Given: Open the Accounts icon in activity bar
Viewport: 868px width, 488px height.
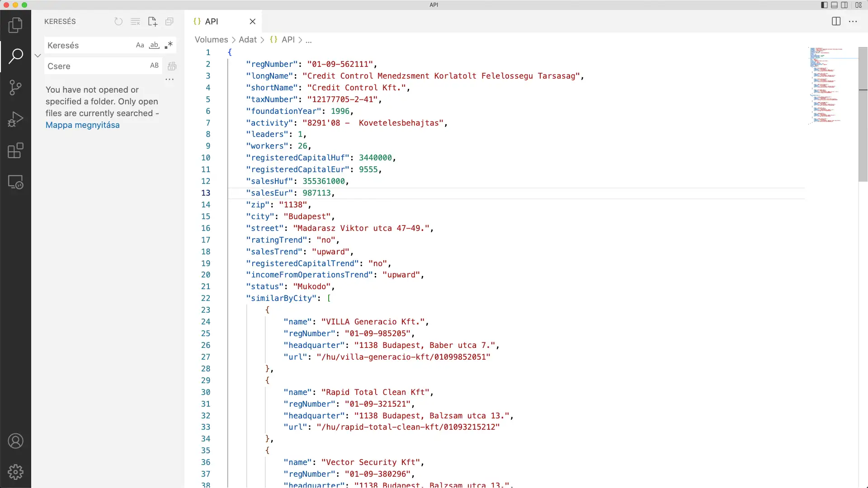Looking at the screenshot, I should 16,441.
